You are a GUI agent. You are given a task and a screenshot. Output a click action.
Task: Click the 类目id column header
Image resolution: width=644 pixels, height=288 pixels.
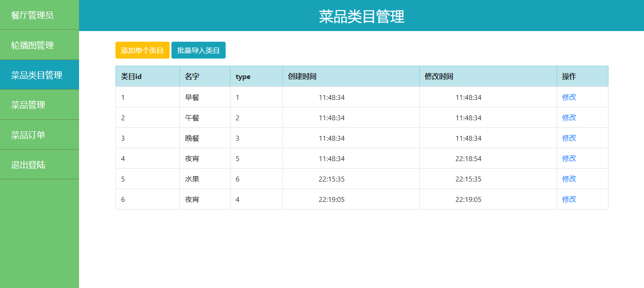131,76
